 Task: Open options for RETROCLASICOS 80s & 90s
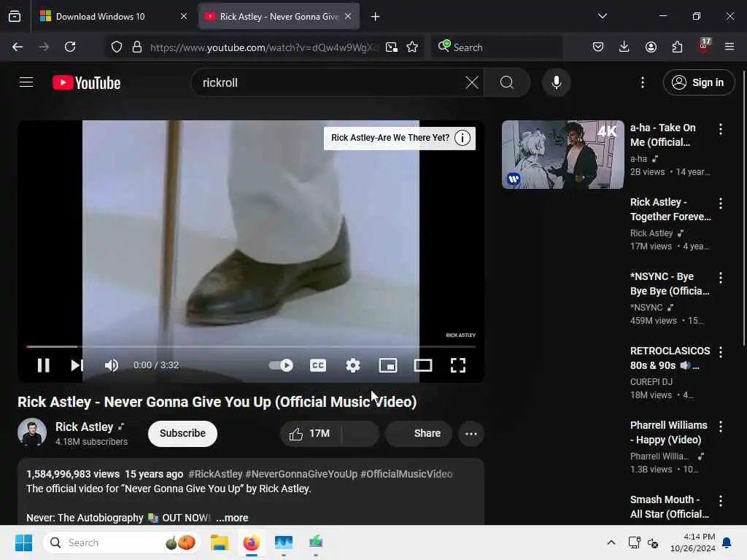(720, 352)
